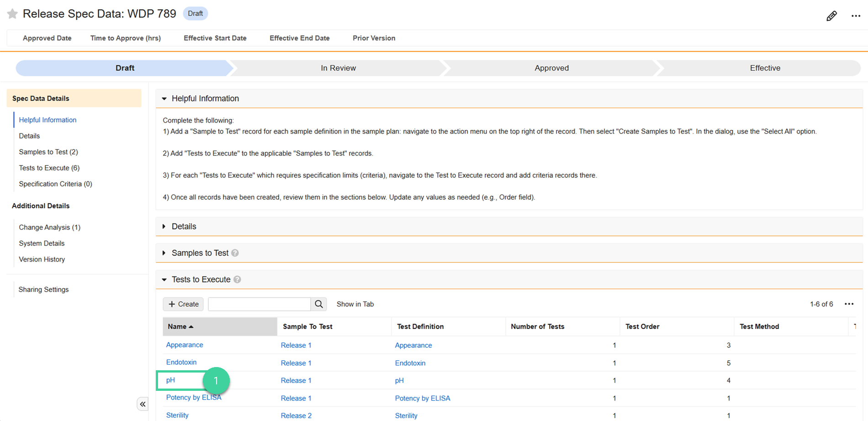The height and width of the screenshot is (421, 868).
Task: Open Sharing Settings in the sidebar
Action: (43, 289)
